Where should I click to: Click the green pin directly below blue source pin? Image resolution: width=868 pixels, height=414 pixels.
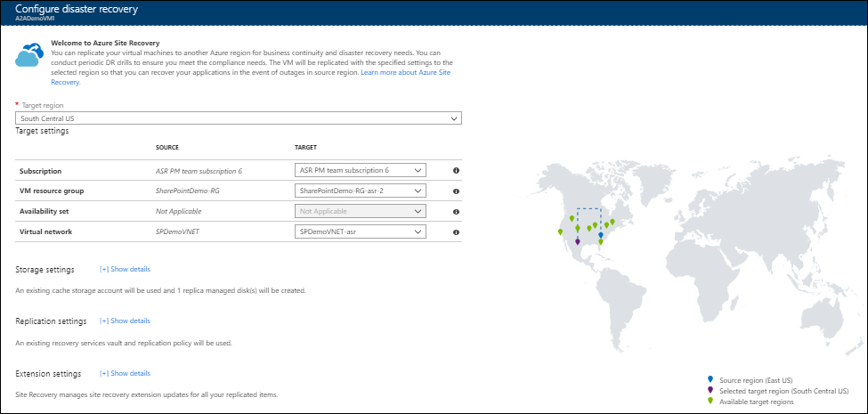coord(601,242)
